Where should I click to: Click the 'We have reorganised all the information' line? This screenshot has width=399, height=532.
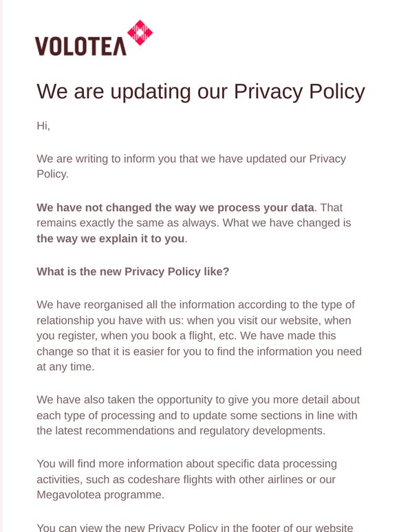195,304
